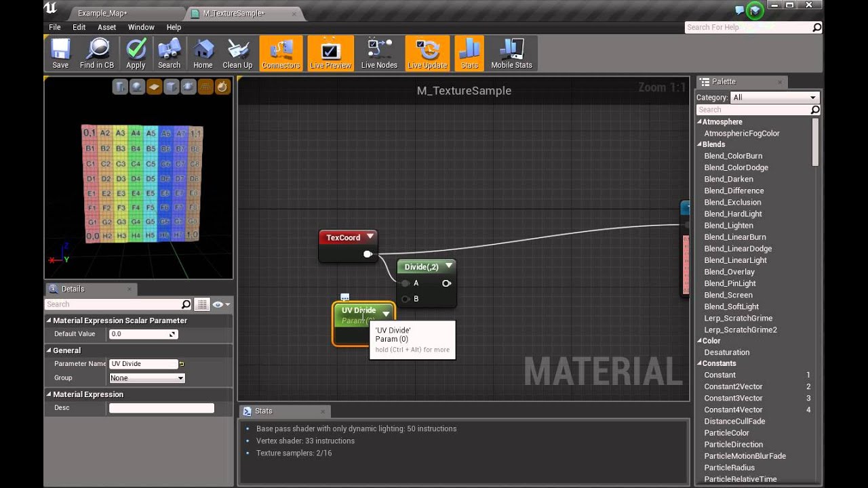Image resolution: width=868 pixels, height=488 pixels.
Task: Collapse Material Expression Scalar Parameter section
Action: (x=49, y=321)
